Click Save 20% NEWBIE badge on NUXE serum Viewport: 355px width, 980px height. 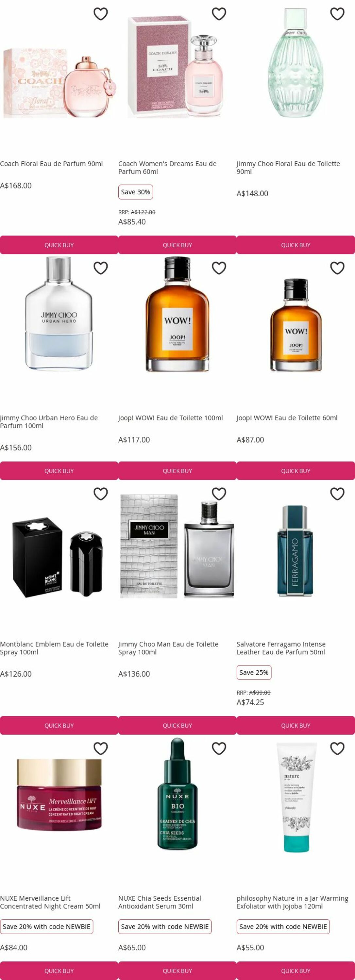pyautogui.click(x=165, y=926)
